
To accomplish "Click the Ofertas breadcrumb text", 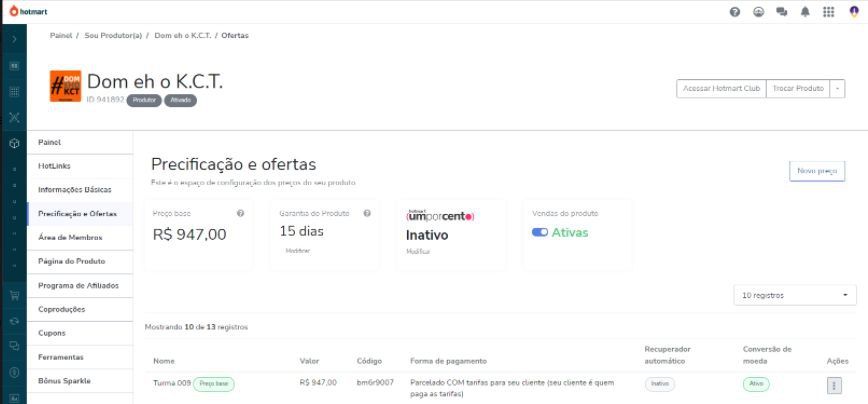I will [235, 35].
